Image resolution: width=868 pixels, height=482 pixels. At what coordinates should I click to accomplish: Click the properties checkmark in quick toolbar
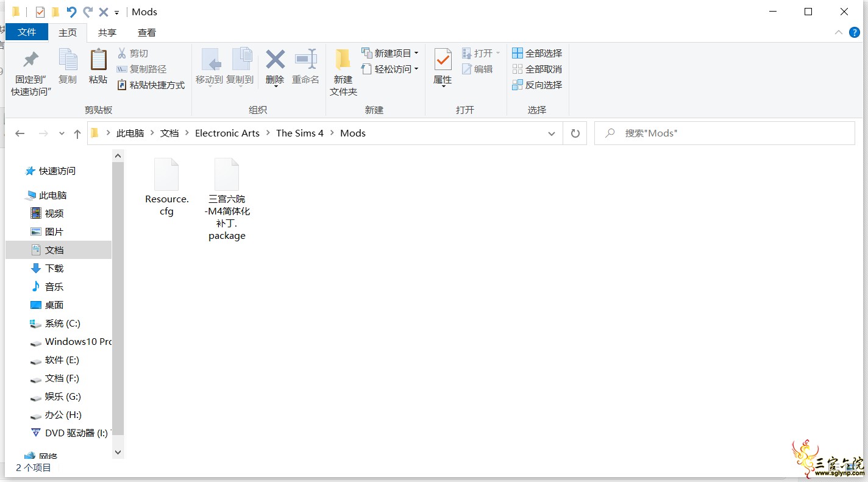(x=40, y=12)
